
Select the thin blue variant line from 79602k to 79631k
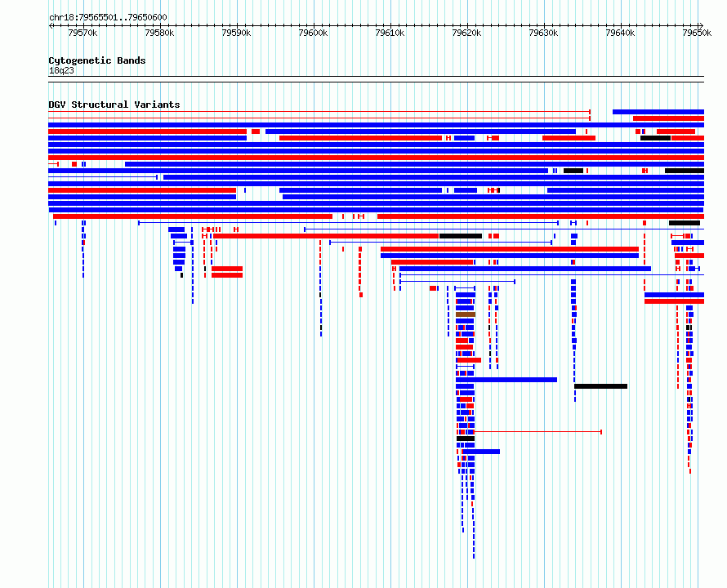tap(441, 243)
